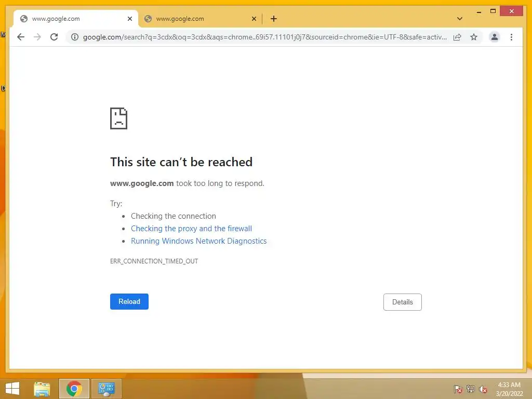The width and height of the screenshot is (532, 399).
Task: Open the Windows Start button
Action: point(12,389)
